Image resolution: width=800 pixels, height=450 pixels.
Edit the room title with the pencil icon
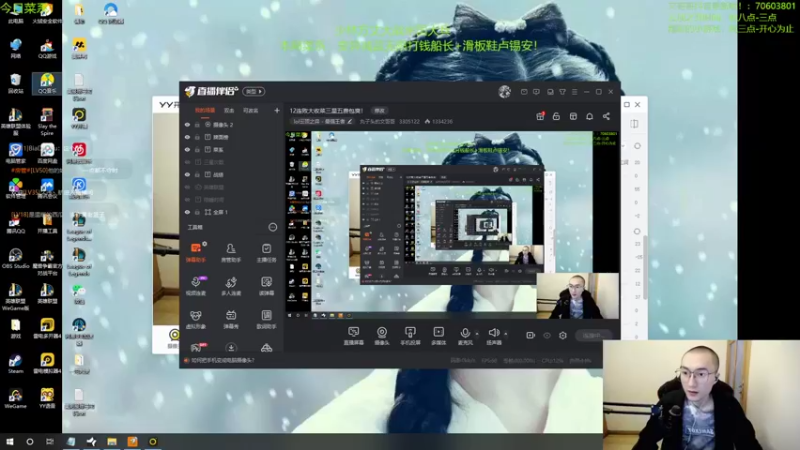(350, 121)
